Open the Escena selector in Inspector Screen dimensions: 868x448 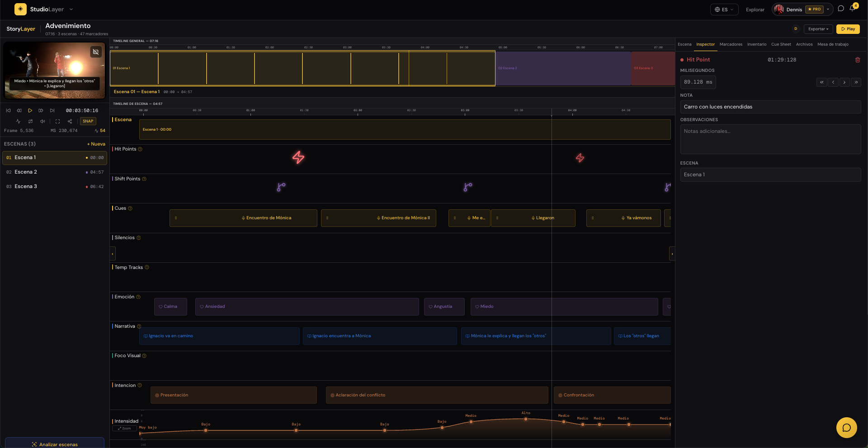pos(770,174)
